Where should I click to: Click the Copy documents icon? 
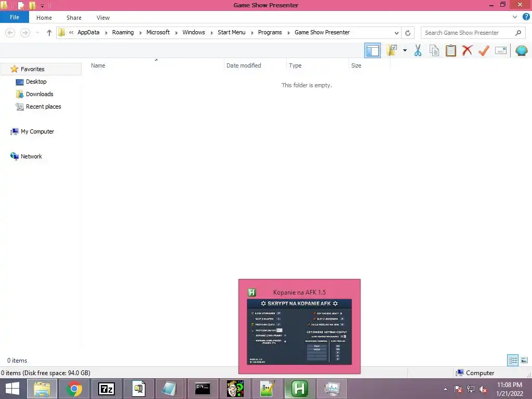434,50
